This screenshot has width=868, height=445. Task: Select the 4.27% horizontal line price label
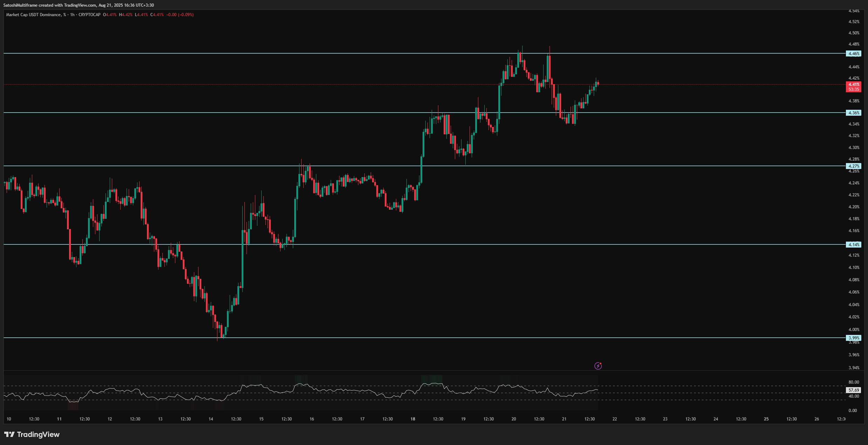point(854,166)
